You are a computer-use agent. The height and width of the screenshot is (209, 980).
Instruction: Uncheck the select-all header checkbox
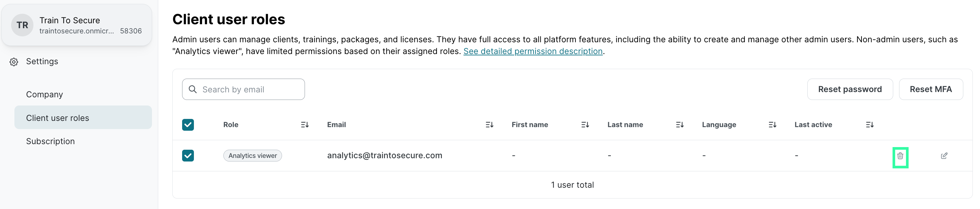pyautogui.click(x=188, y=125)
